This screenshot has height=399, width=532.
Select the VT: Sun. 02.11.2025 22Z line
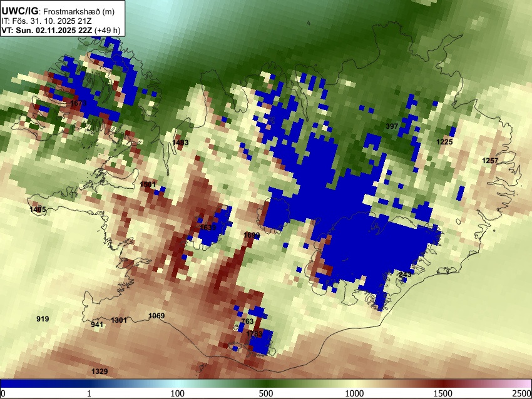click(x=46, y=30)
